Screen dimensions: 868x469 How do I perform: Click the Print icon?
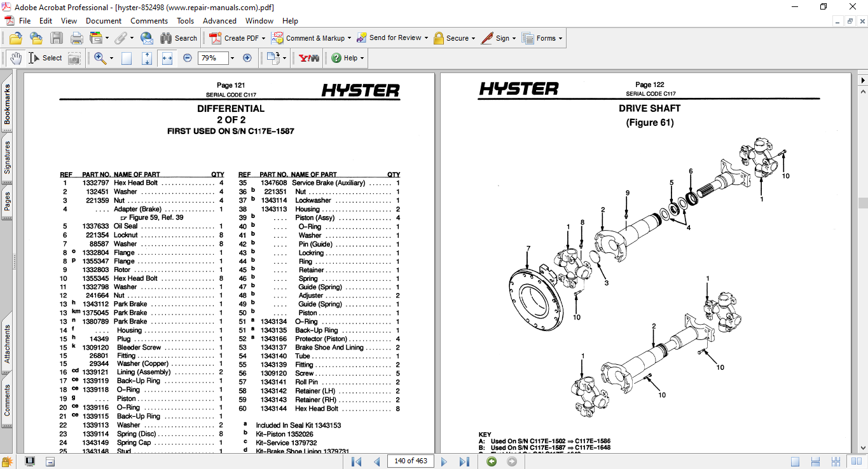77,38
